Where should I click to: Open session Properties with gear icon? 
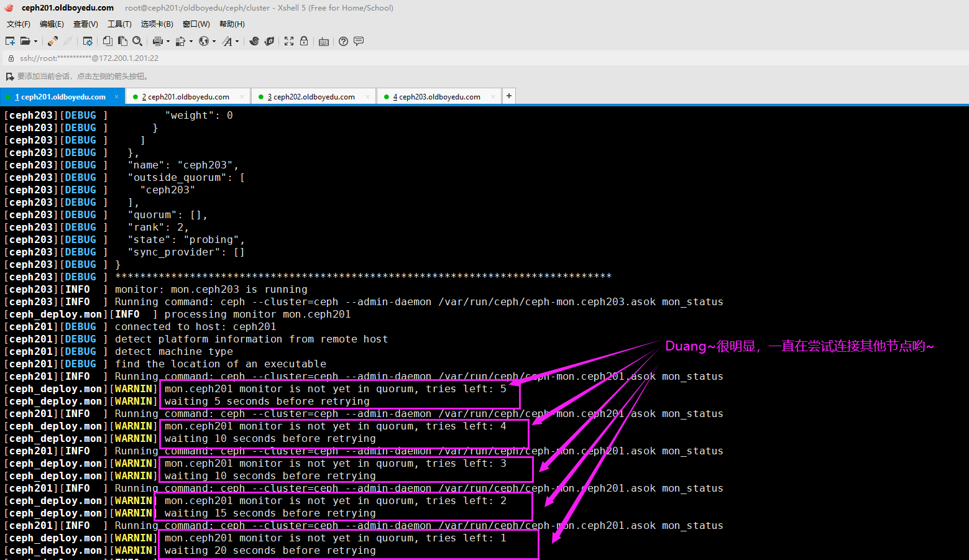click(88, 41)
